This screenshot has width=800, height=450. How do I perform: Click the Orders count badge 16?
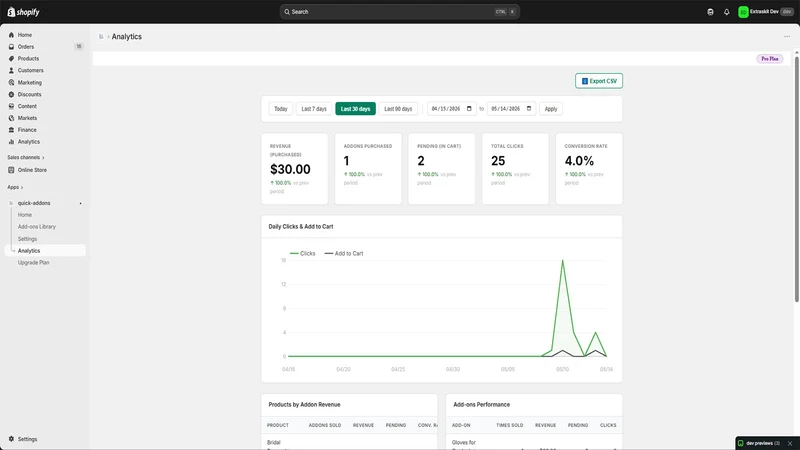click(79, 46)
